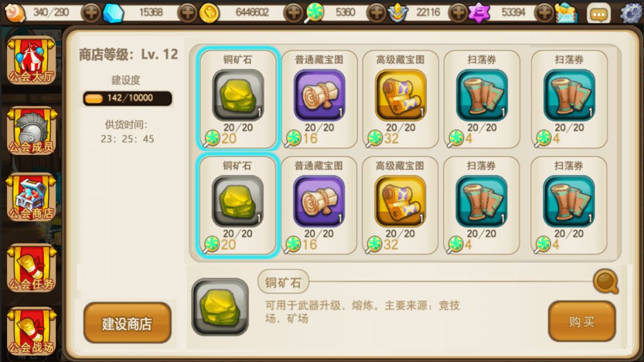Select first 扫荡券 in top row
Viewport: 644px width, 362px height.
tap(482, 99)
